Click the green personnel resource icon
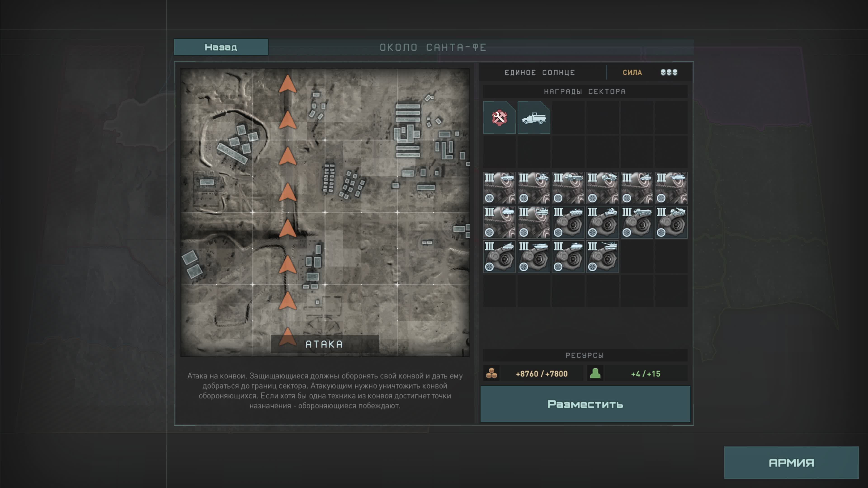 pos(595,373)
